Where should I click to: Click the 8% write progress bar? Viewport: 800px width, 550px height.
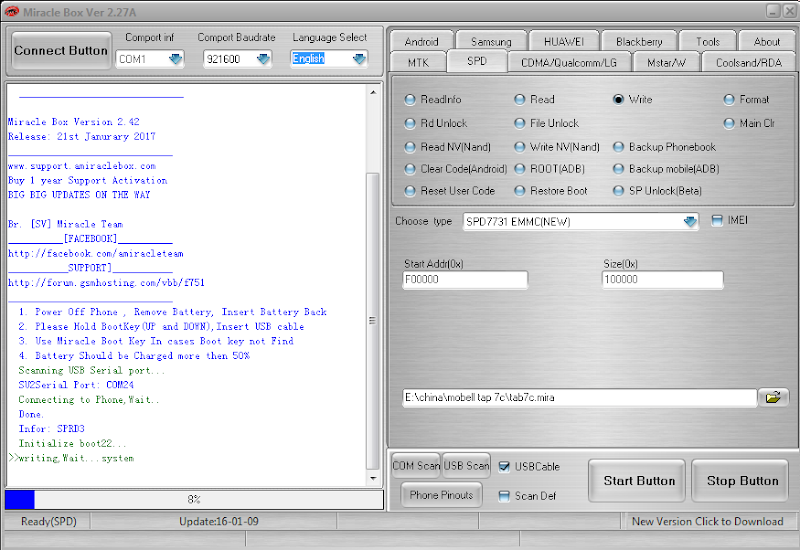[194, 499]
